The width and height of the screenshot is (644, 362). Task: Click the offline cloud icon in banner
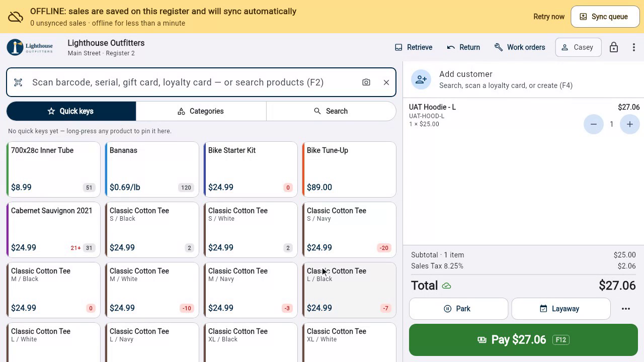pyautogui.click(x=16, y=17)
